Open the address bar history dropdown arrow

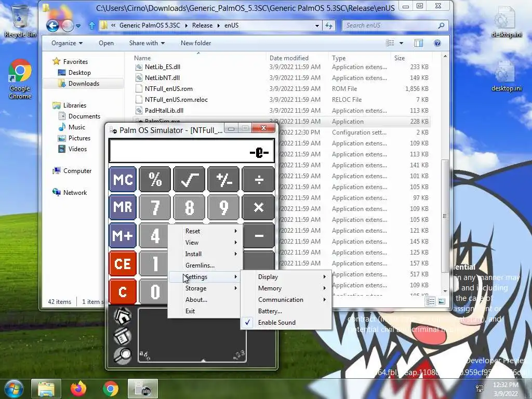click(317, 25)
